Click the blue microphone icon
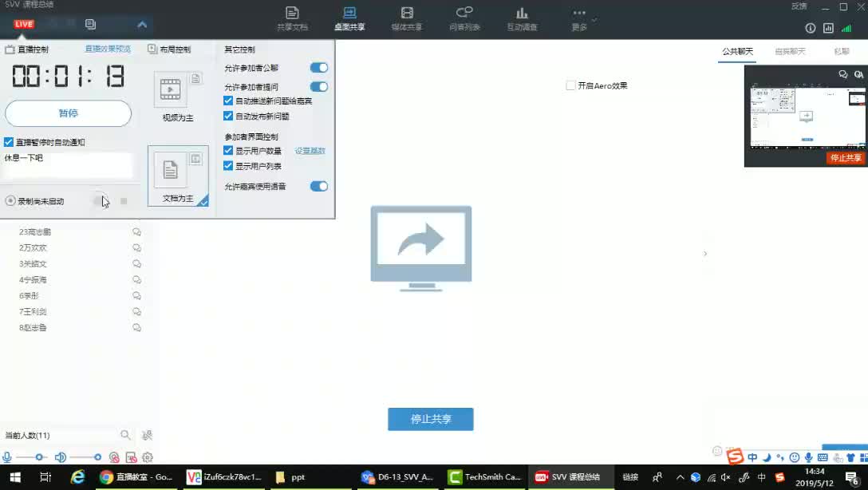This screenshot has width=868, height=490. 7,457
